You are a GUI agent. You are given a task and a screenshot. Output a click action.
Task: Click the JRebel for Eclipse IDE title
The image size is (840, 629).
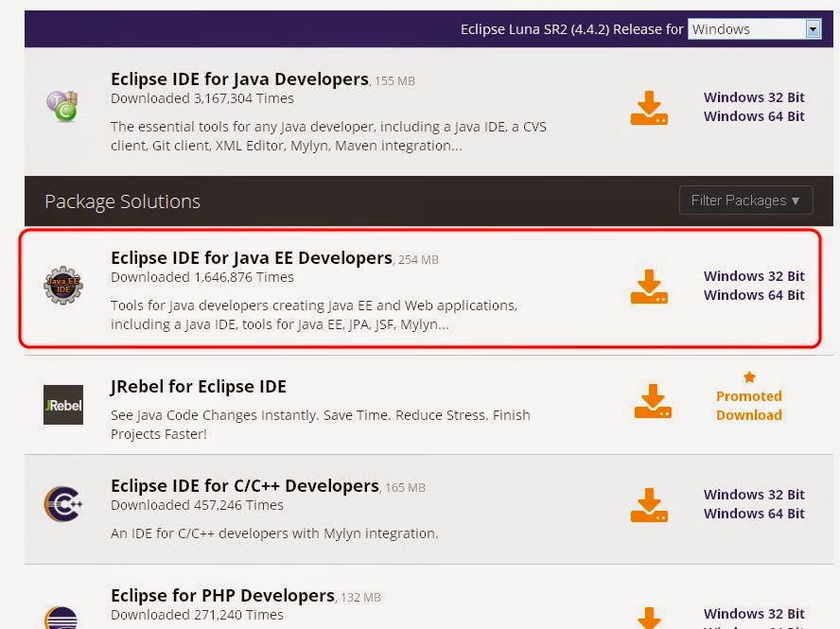point(198,386)
